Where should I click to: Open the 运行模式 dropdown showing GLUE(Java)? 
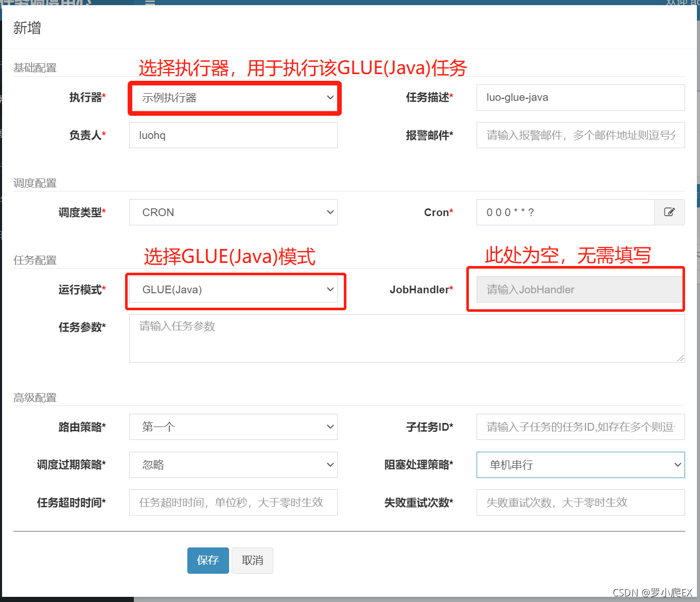[233, 290]
